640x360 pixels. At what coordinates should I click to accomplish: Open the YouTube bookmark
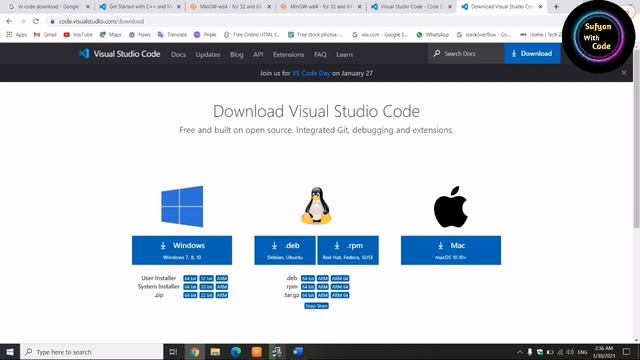[x=78, y=35]
